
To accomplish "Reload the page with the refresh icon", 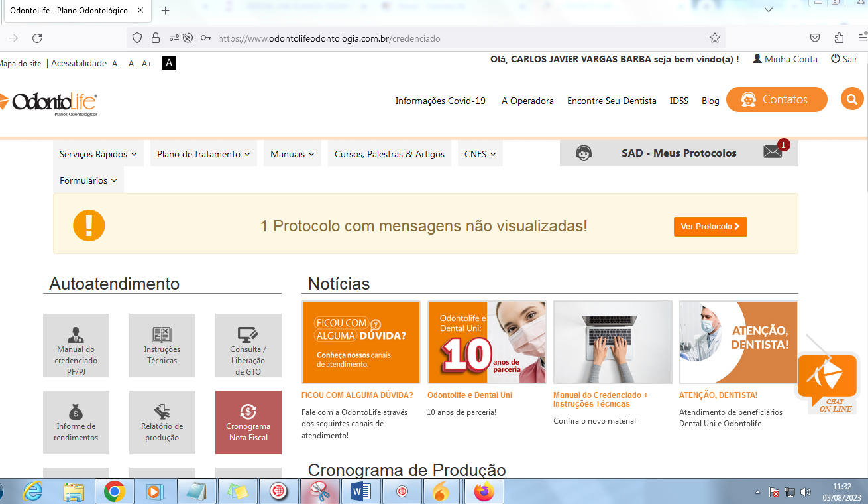I will coord(37,38).
